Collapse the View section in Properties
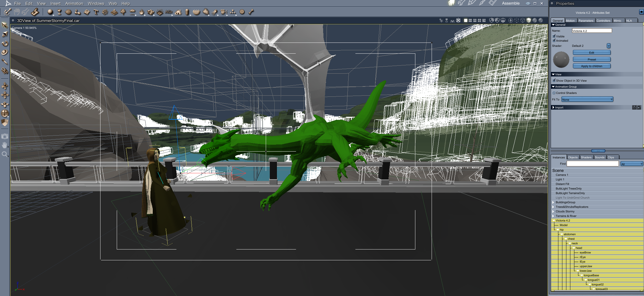The image size is (644, 296). pos(554,74)
